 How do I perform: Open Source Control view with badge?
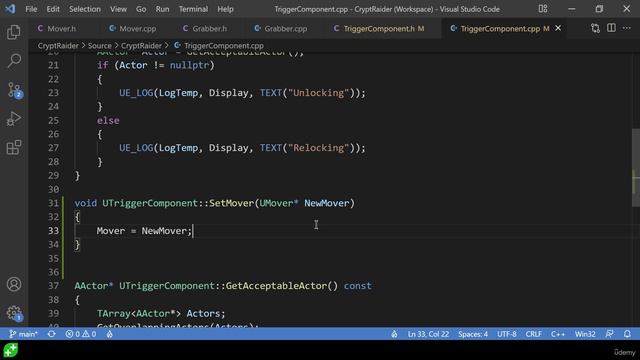coord(14,90)
